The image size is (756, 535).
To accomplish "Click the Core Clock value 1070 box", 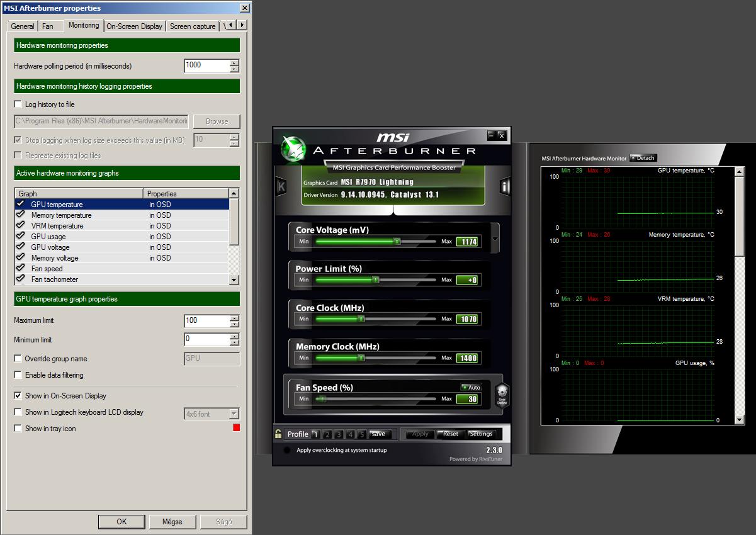I will [x=467, y=319].
